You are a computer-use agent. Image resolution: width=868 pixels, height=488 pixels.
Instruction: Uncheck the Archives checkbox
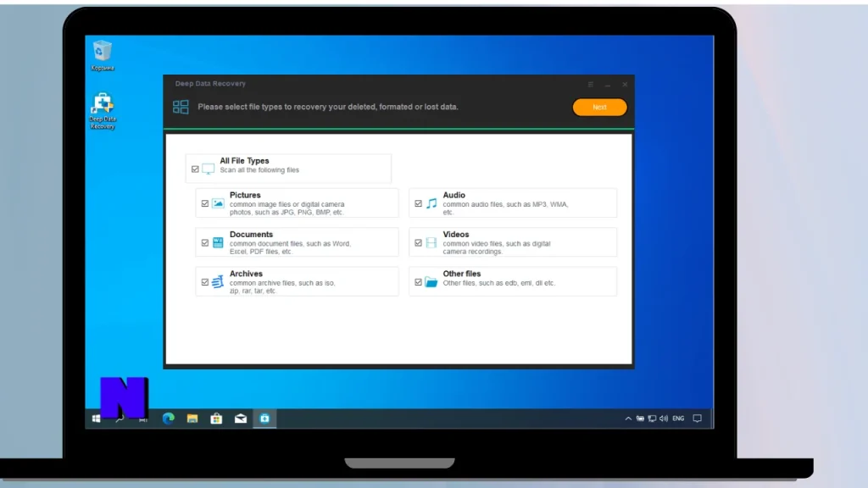point(205,282)
